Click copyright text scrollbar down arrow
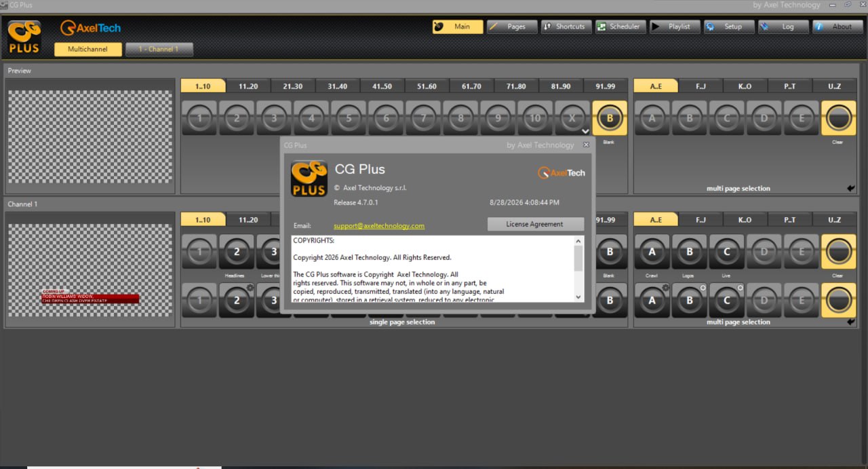 click(578, 297)
